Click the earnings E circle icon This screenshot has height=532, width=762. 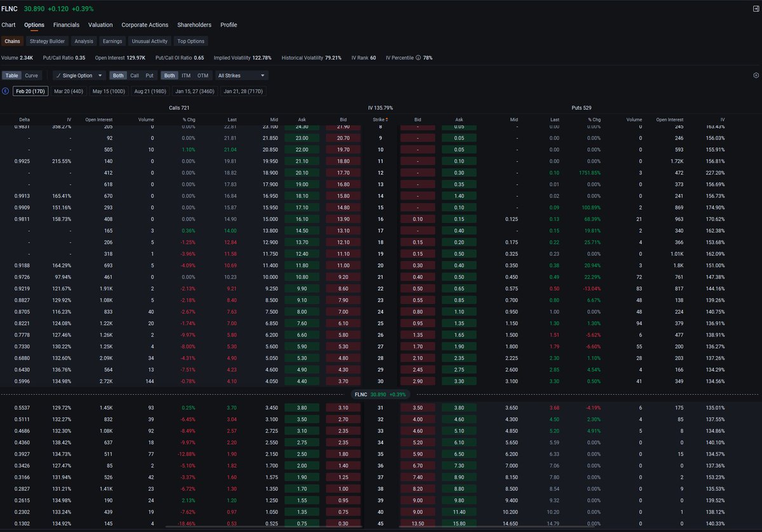(x=6, y=91)
